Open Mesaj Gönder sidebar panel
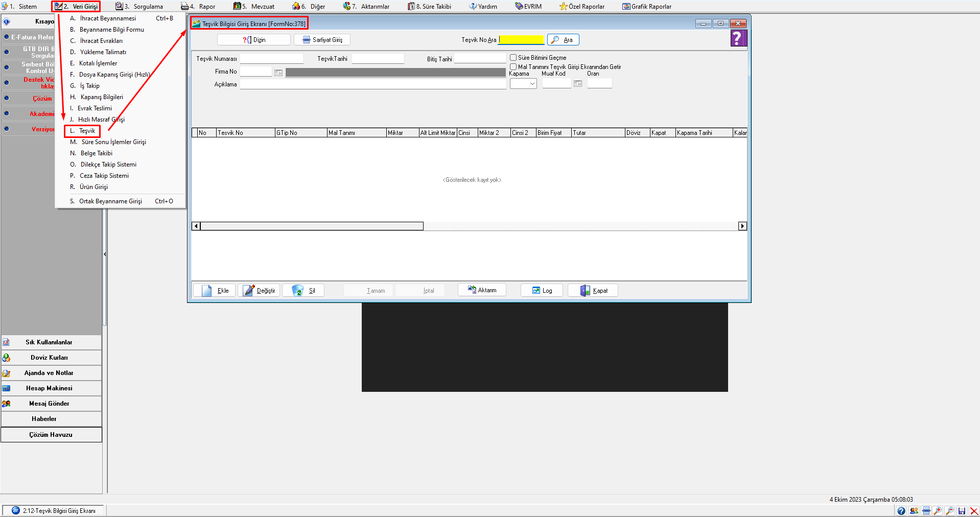The image size is (980, 517). tap(51, 404)
